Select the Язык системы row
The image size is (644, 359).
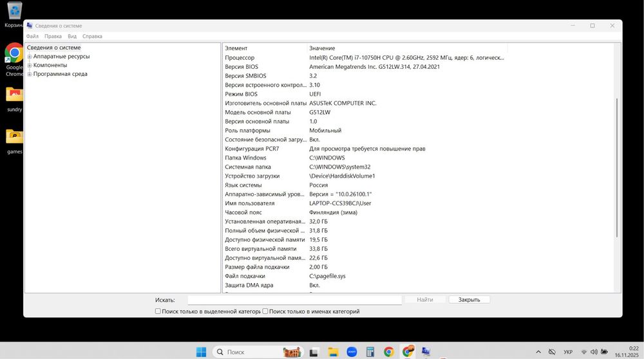pyautogui.click(x=365, y=185)
